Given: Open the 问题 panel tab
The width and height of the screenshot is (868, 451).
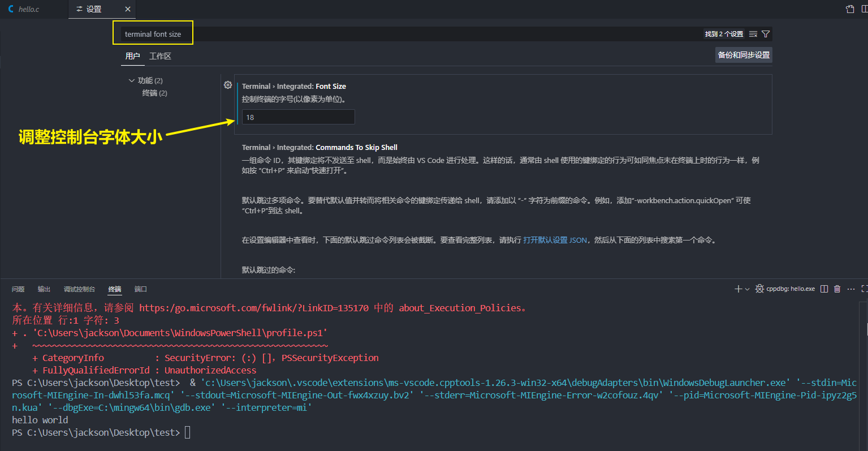Looking at the screenshot, I should pyautogui.click(x=18, y=289).
